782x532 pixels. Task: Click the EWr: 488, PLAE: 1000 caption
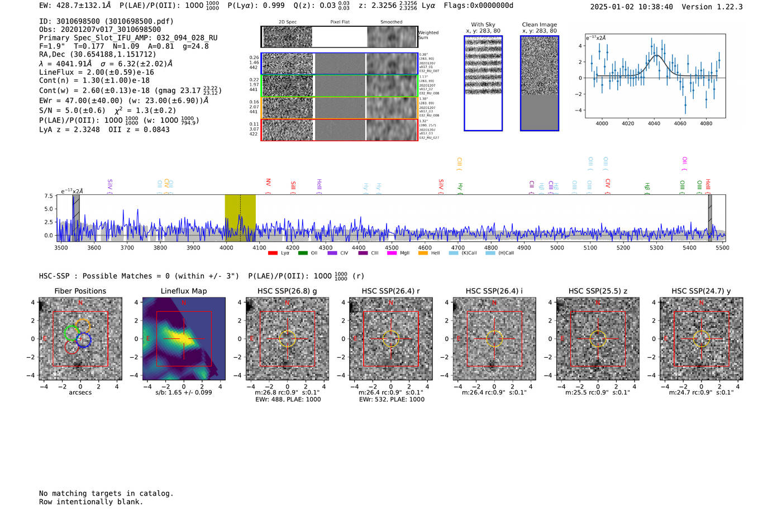(288, 400)
